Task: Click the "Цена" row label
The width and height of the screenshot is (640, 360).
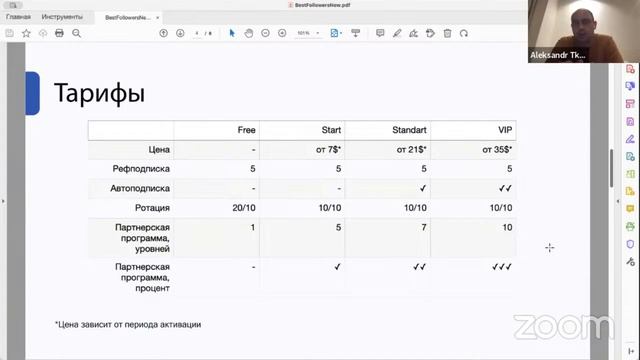Action: click(159, 150)
